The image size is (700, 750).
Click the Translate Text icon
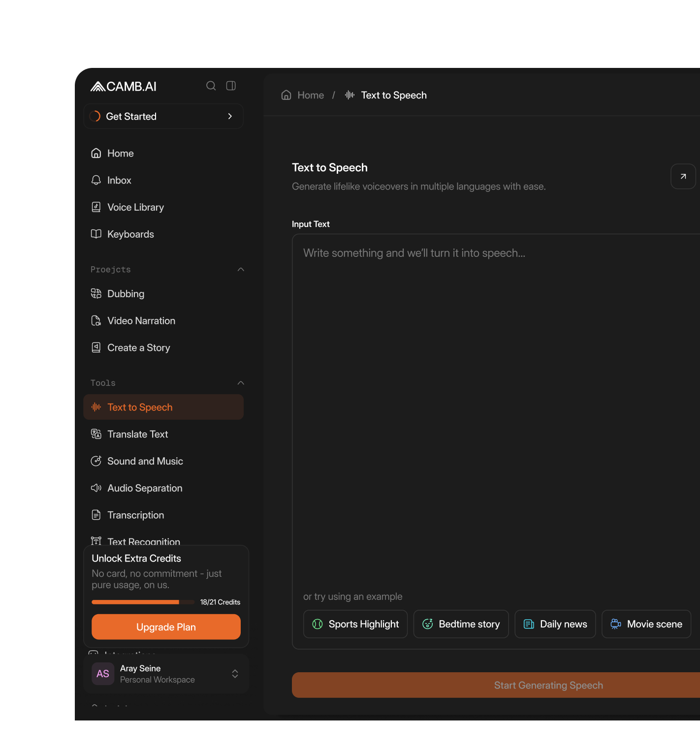click(x=96, y=434)
